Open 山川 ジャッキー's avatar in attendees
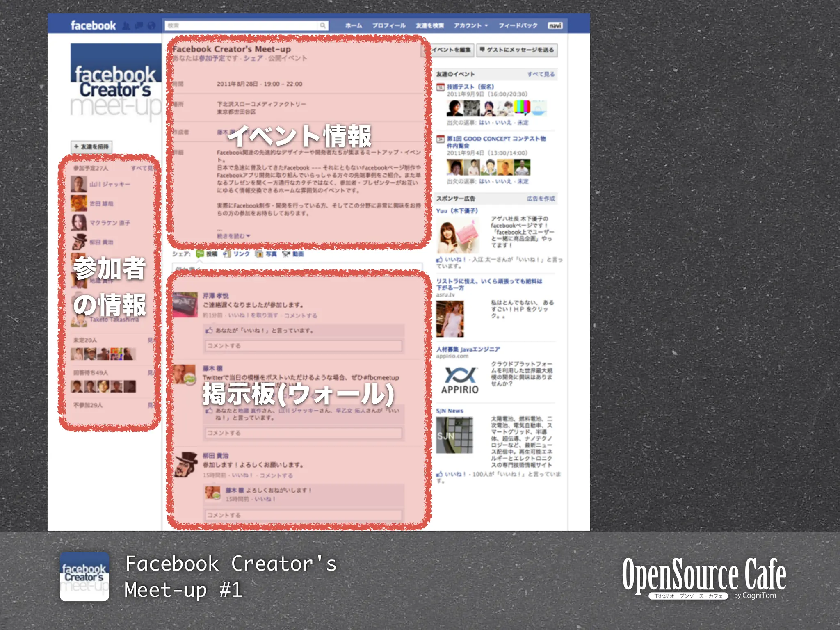840x630 pixels. tap(78, 184)
